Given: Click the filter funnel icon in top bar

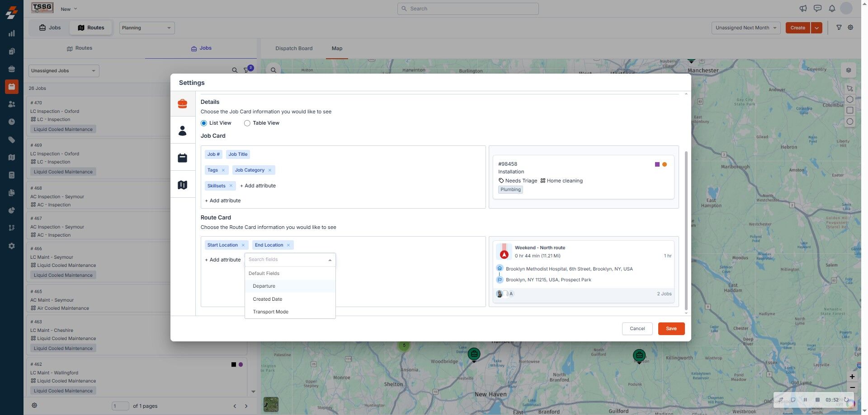Looking at the screenshot, I should [x=839, y=28].
